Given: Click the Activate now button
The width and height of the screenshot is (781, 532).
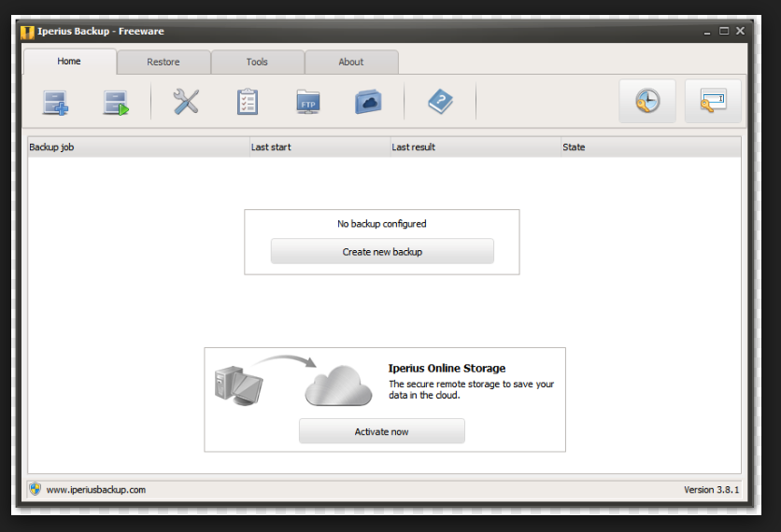Looking at the screenshot, I should 381,431.
